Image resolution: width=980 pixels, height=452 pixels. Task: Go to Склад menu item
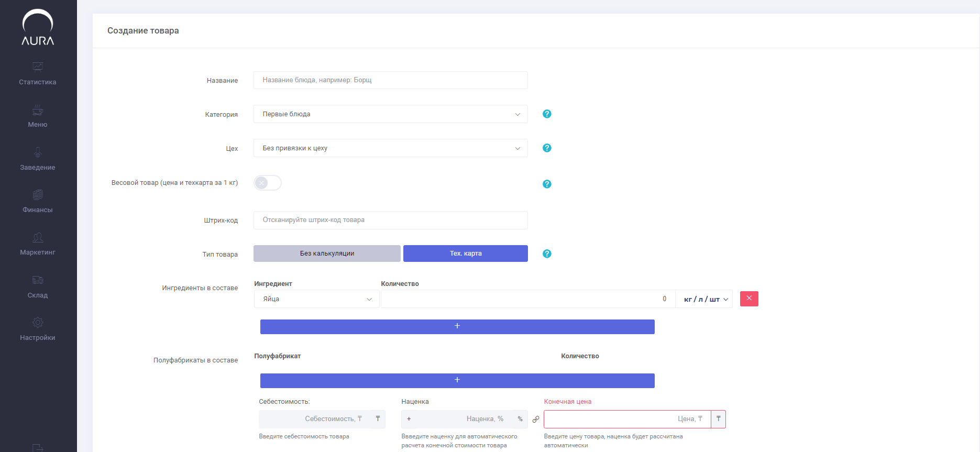point(38,295)
